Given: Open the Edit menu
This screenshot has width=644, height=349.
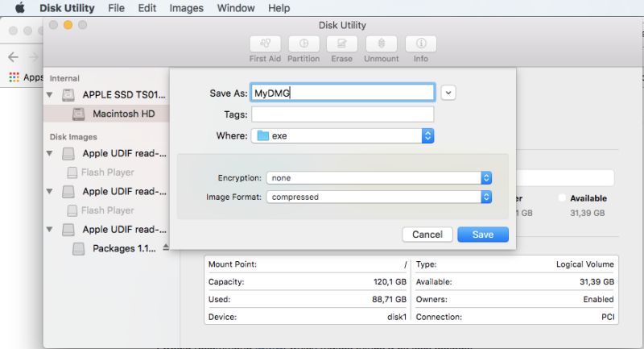Looking at the screenshot, I should (x=147, y=8).
